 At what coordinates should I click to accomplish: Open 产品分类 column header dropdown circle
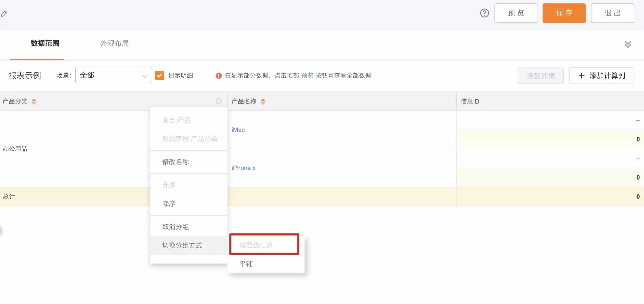coord(219,101)
